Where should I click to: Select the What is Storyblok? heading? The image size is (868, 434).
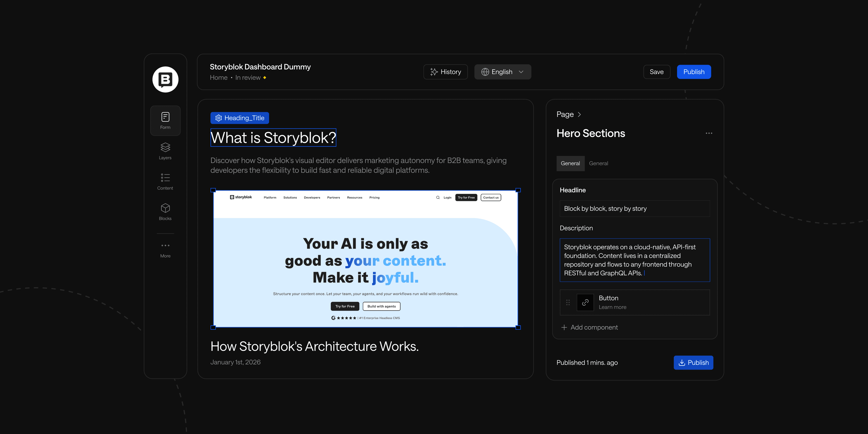[x=273, y=137]
